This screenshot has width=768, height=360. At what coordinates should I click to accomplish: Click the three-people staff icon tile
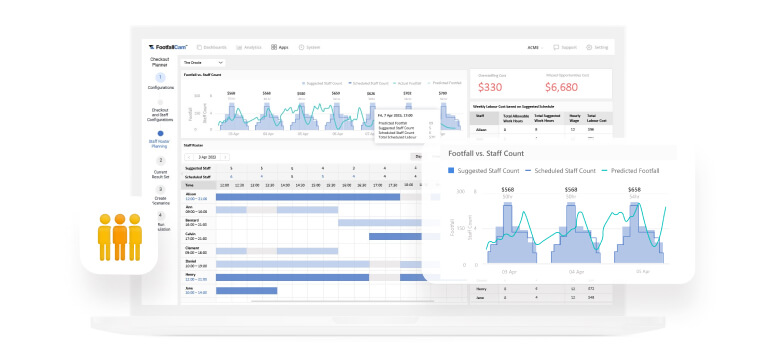[119, 236]
